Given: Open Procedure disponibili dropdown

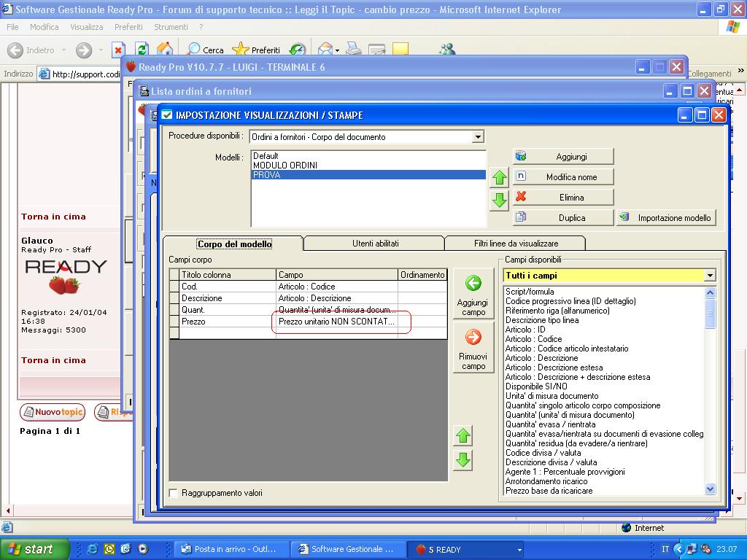Looking at the screenshot, I should (x=478, y=137).
